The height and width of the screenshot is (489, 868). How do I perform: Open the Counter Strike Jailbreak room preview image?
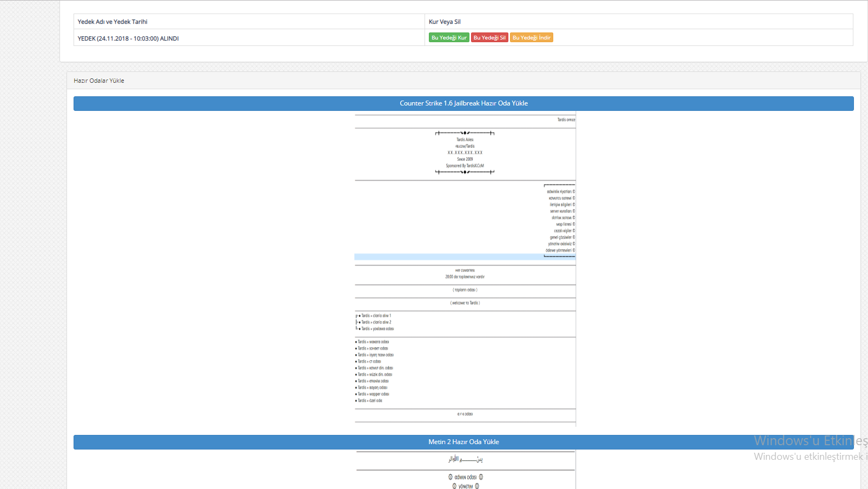(465, 269)
